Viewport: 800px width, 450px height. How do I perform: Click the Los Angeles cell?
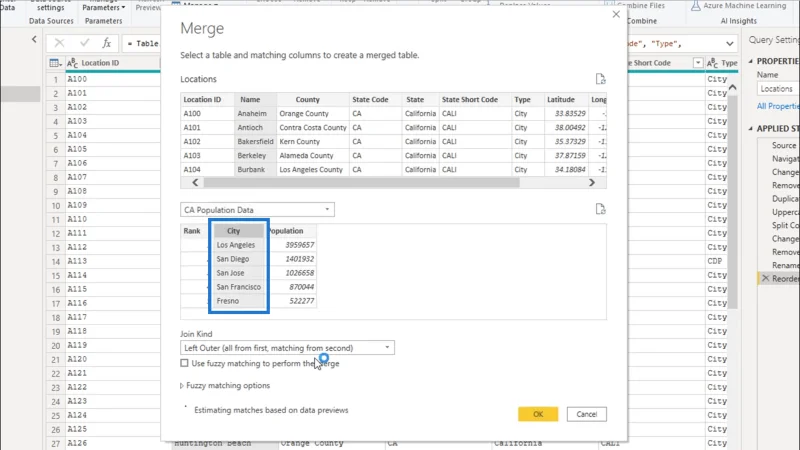239,245
